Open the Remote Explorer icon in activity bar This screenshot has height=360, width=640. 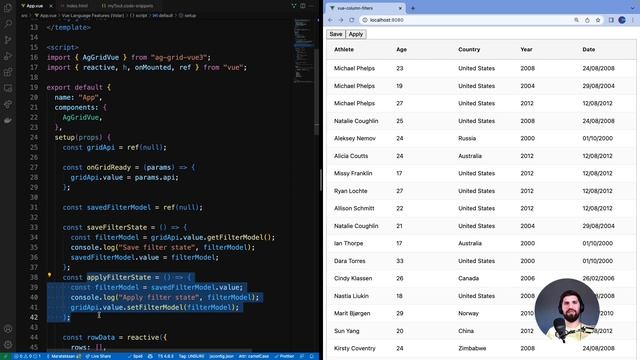tap(8, 88)
